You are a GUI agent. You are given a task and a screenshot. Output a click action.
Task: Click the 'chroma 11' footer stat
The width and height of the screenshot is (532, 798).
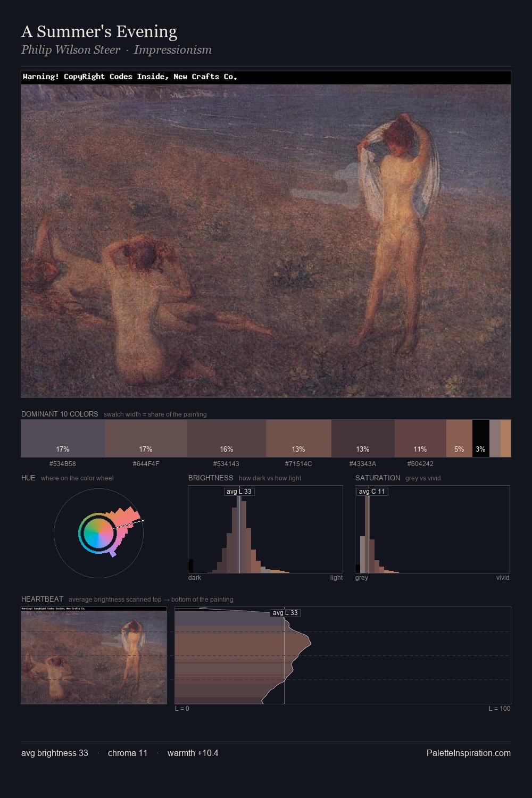tap(128, 753)
